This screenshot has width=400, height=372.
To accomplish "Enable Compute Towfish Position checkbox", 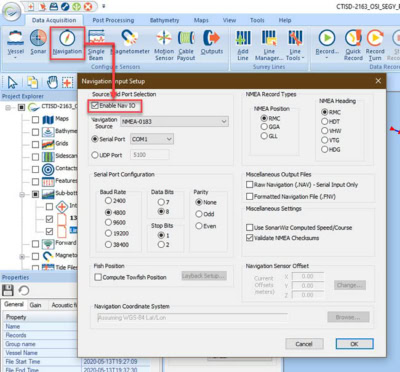I will (98, 277).
